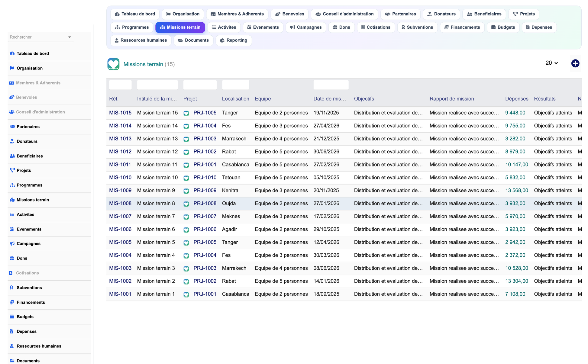Open project PRJ-1010 link
The image size is (588, 364).
(205, 178)
